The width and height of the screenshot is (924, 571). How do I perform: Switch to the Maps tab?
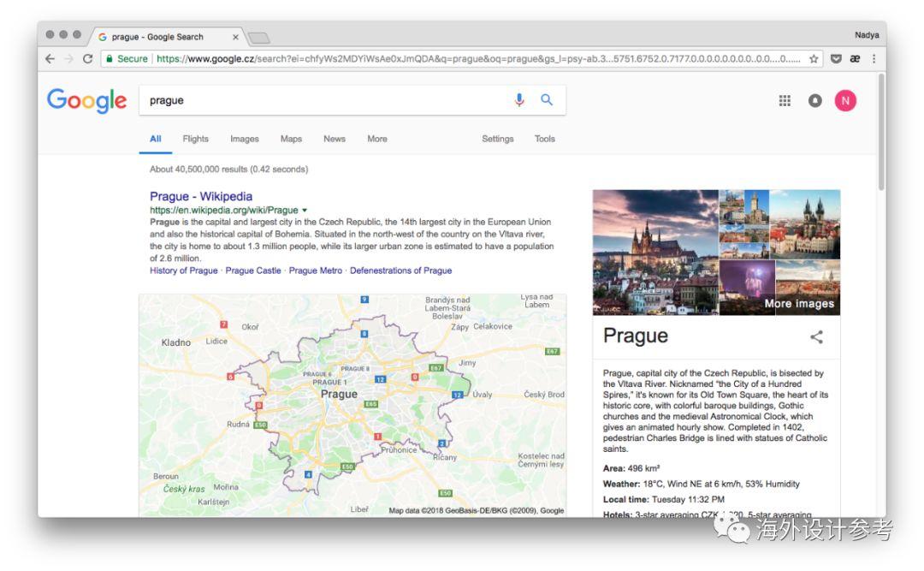click(291, 139)
